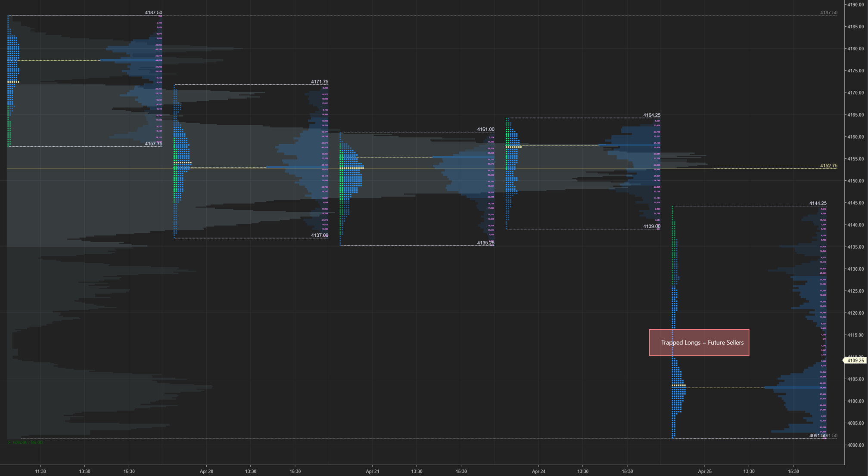Click the 11:30 time axis label
The image size is (868, 476).
pyautogui.click(x=40, y=471)
